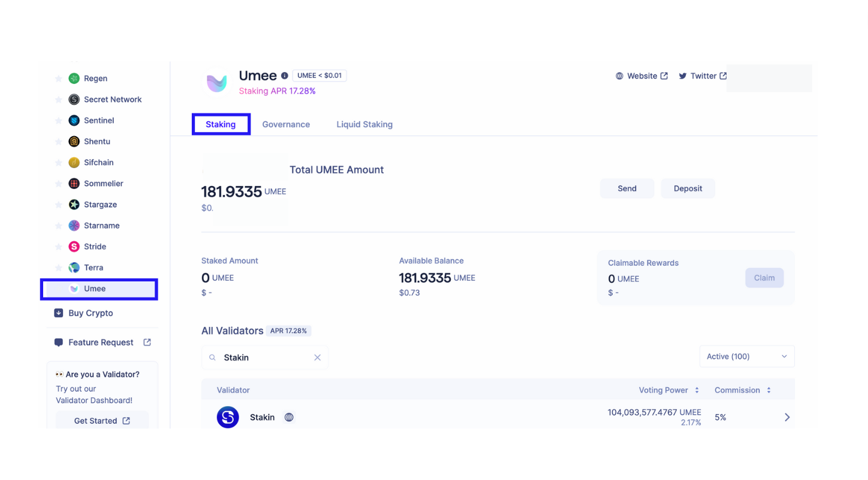
Task: Toggle the favorite star for Shentu
Action: (59, 142)
